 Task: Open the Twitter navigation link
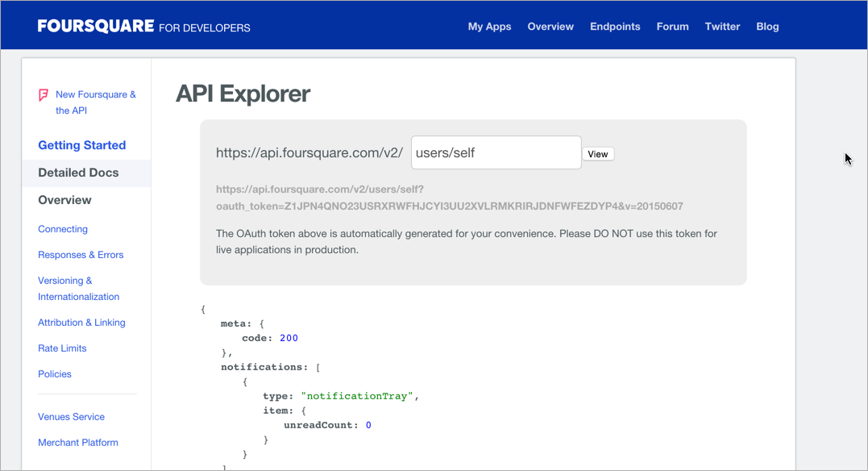pos(722,27)
